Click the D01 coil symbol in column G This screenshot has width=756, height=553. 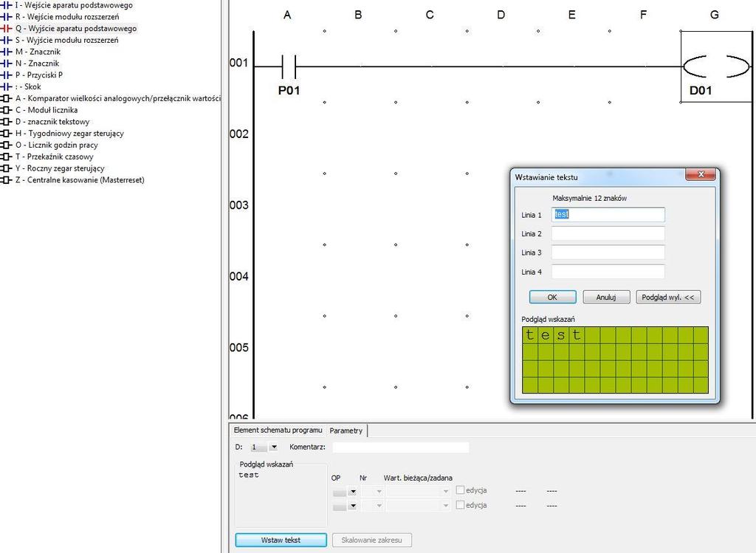(x=716, y=66)
